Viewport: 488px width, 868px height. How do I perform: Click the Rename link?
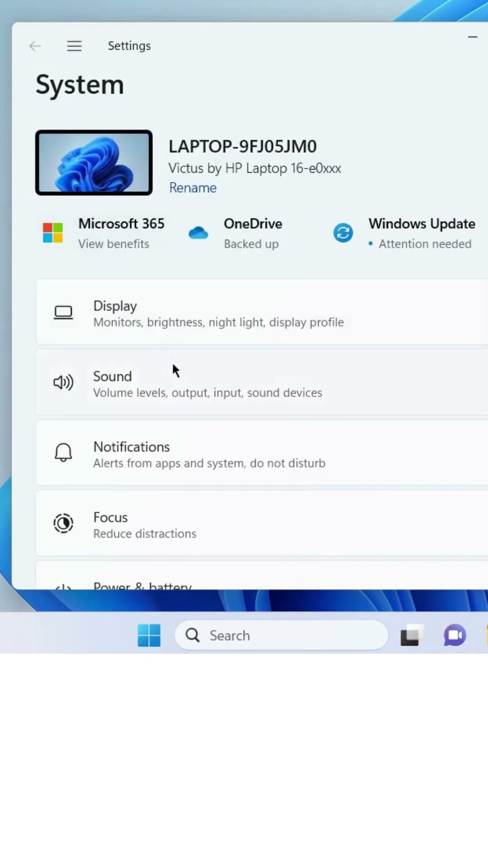coord(192,188)
